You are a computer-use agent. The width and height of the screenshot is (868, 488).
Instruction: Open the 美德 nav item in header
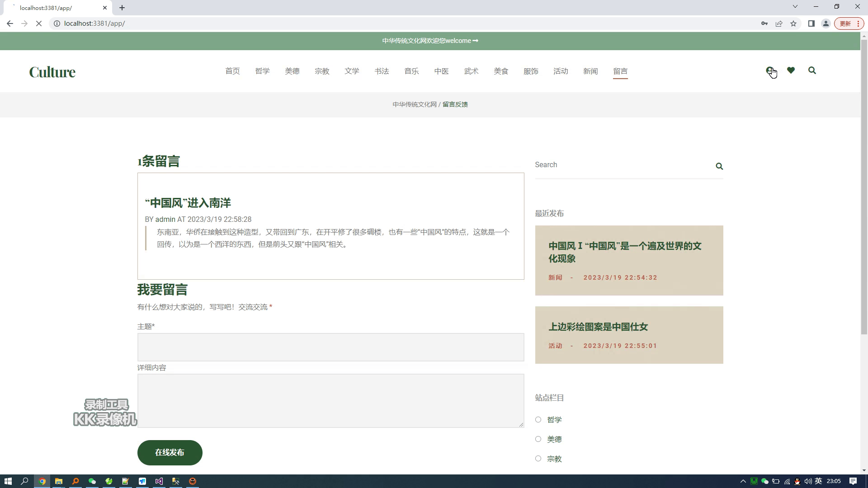pyautogui.click(x=292, y=71)
